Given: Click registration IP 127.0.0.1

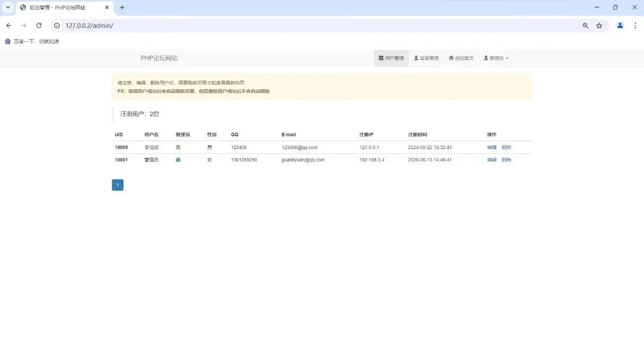Looking at the screenshot, I should 369,147.
